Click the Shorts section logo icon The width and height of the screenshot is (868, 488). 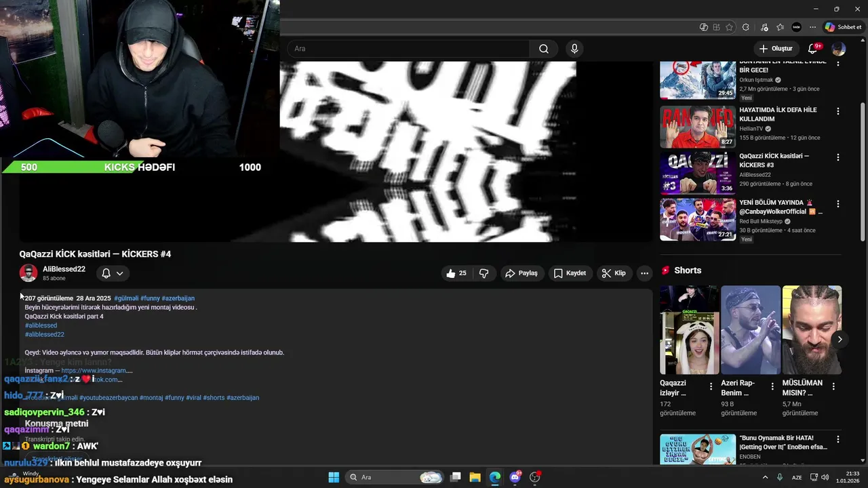pyautogui.click(x=666, y=270)
